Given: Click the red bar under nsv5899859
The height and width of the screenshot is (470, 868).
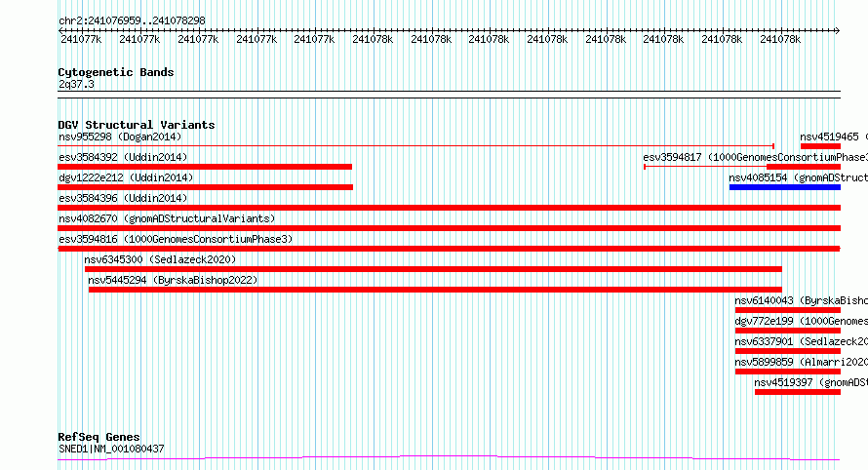Looking at the screenshot, I should [788, 372].
